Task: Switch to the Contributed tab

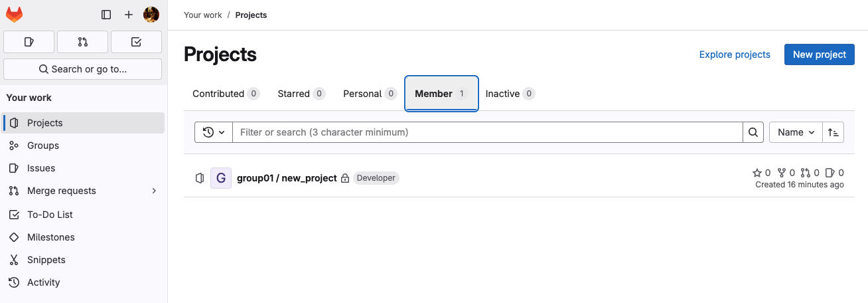Action: [226, 94]
